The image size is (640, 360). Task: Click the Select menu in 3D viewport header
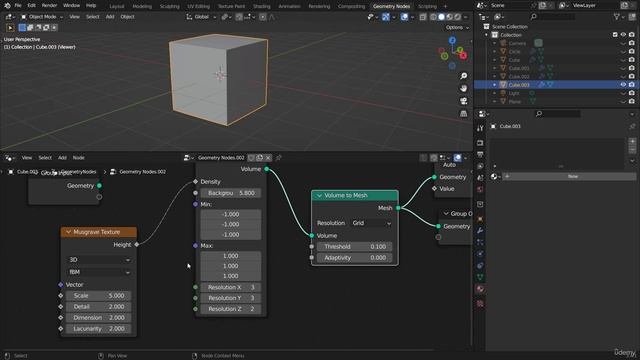(x=93, y=17)
